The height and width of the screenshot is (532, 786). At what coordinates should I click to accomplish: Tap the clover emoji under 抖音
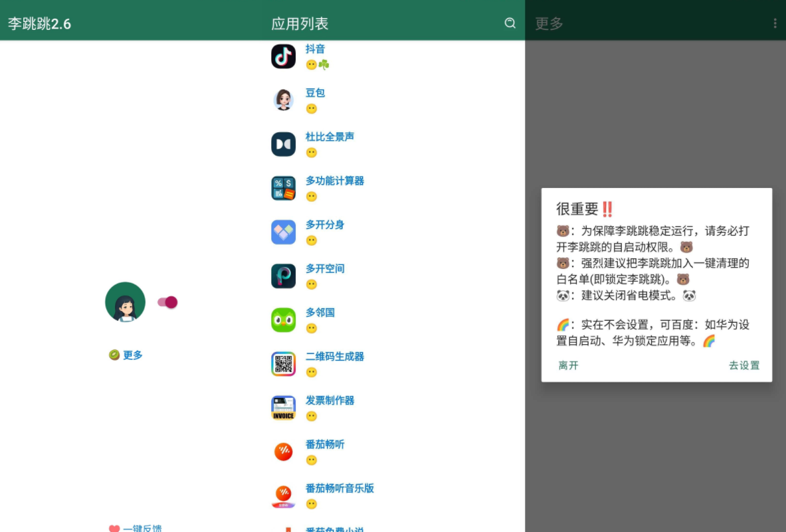324,64
